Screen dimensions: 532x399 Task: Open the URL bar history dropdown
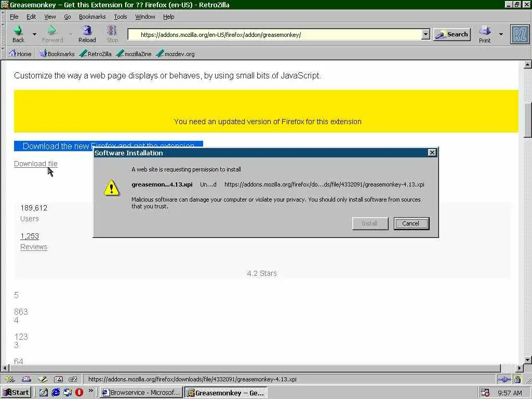tap(425, 34)
